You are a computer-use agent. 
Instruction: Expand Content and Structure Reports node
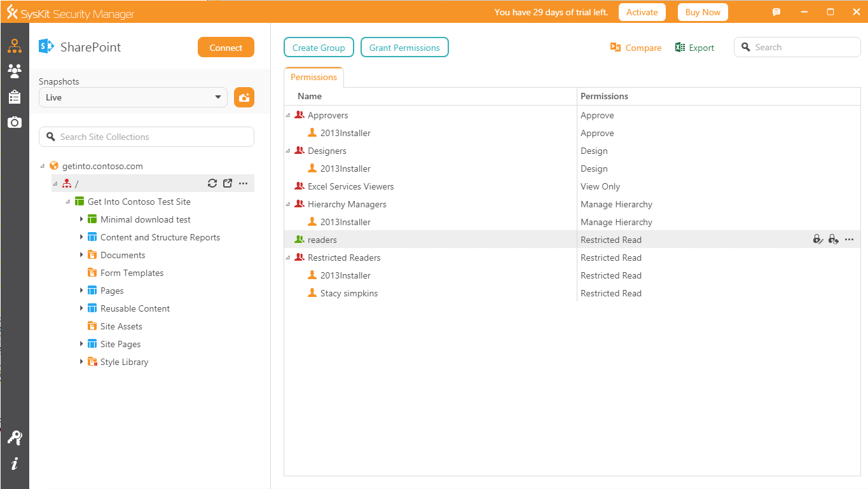coord(81,237)
